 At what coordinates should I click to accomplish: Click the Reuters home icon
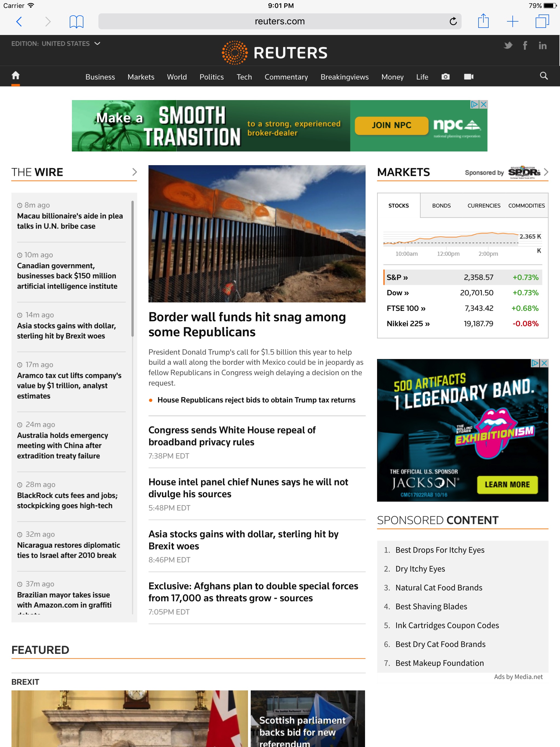coord(16,76)
